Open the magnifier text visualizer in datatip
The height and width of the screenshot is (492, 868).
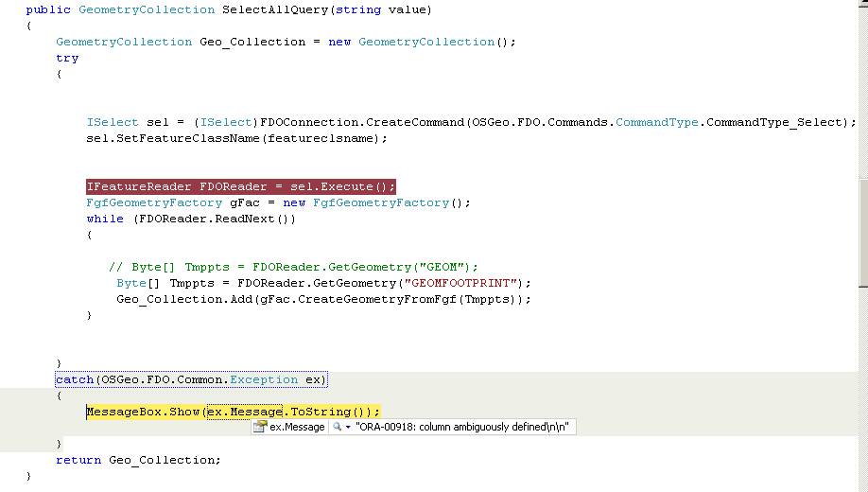click(x=337, y=427)
